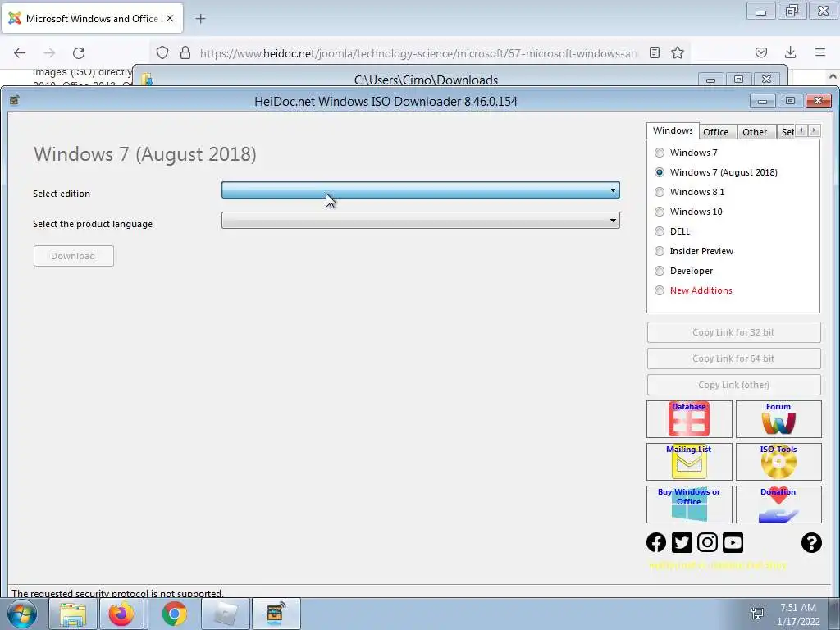The image size is (840, 630).
Task: Close the Microsoft Windows and Office tab
Action: 170,18
